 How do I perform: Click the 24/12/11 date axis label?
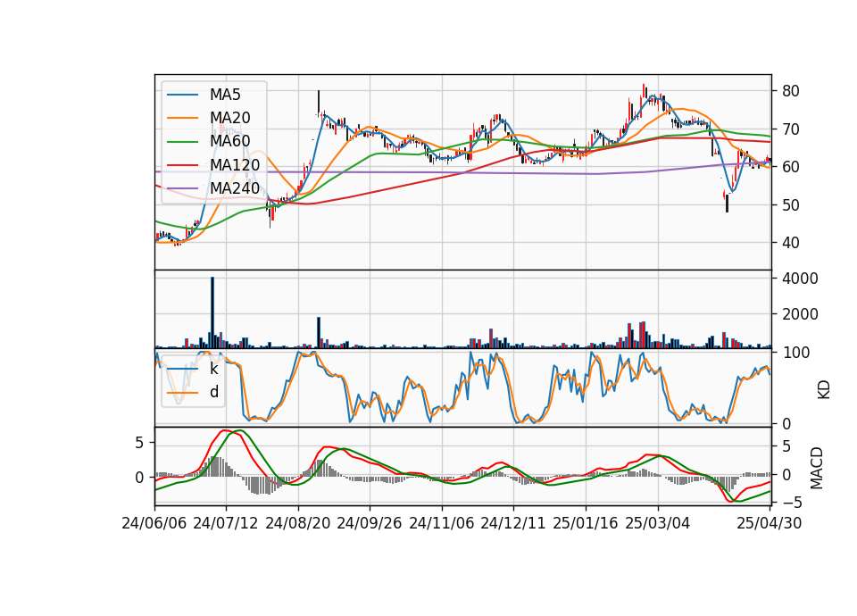(513, 523)
